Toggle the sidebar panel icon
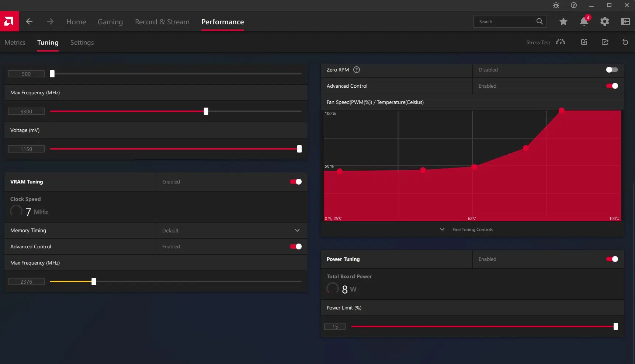The image size is (635, 364). point(625,22)
